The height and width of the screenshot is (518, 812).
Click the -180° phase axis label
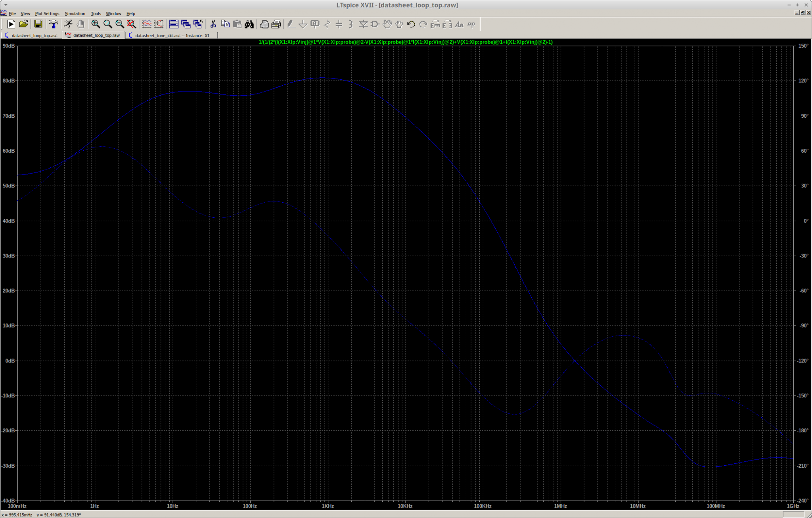(803, 430)
